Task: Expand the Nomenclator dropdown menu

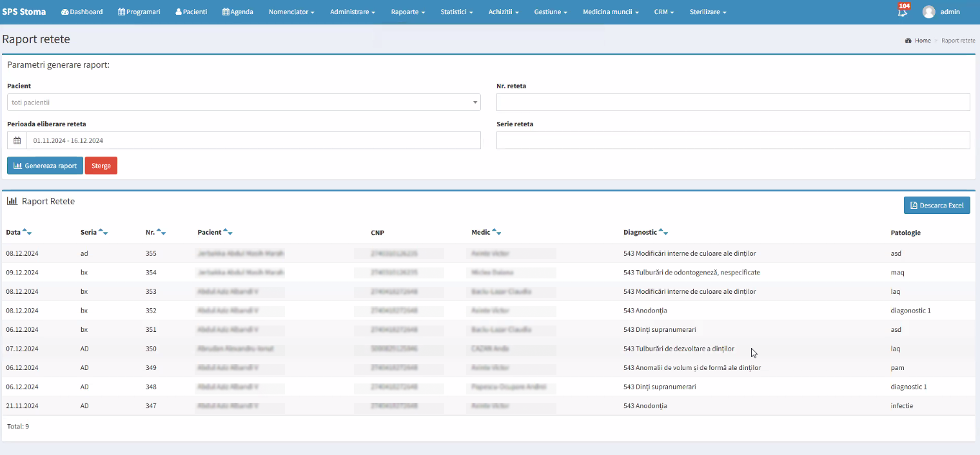Action: (291, 11)
